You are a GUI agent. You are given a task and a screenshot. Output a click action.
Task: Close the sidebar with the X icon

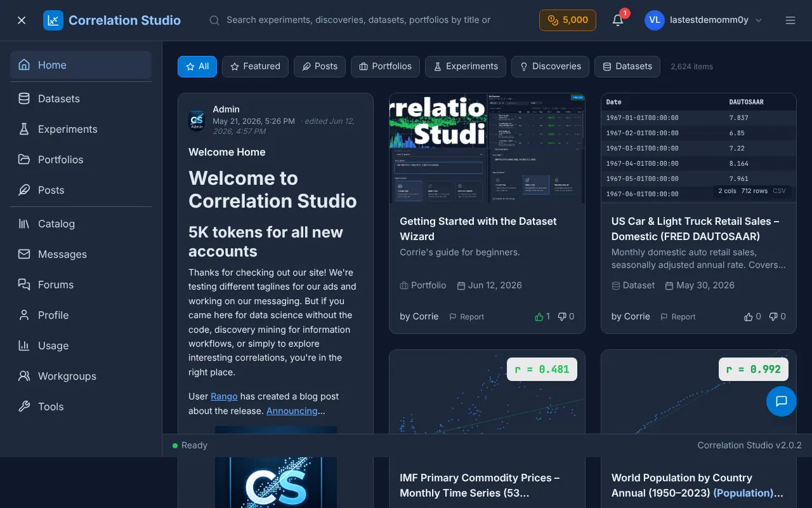22,20
